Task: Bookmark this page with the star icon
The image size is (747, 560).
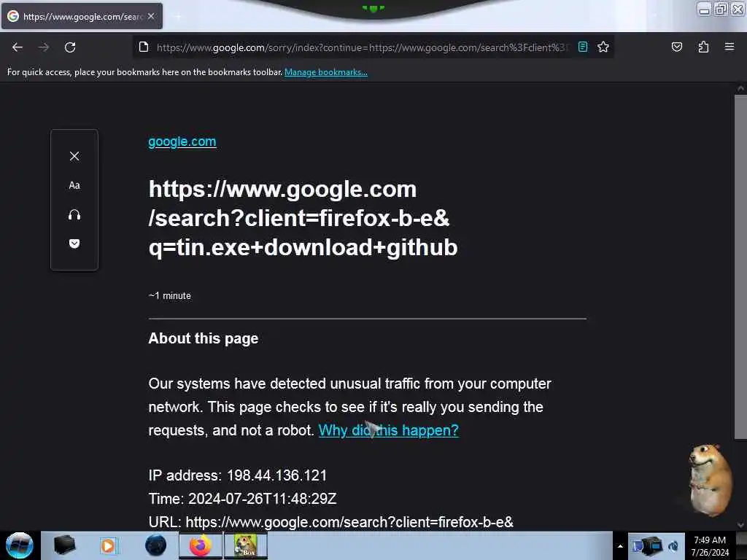Action: 603,47
